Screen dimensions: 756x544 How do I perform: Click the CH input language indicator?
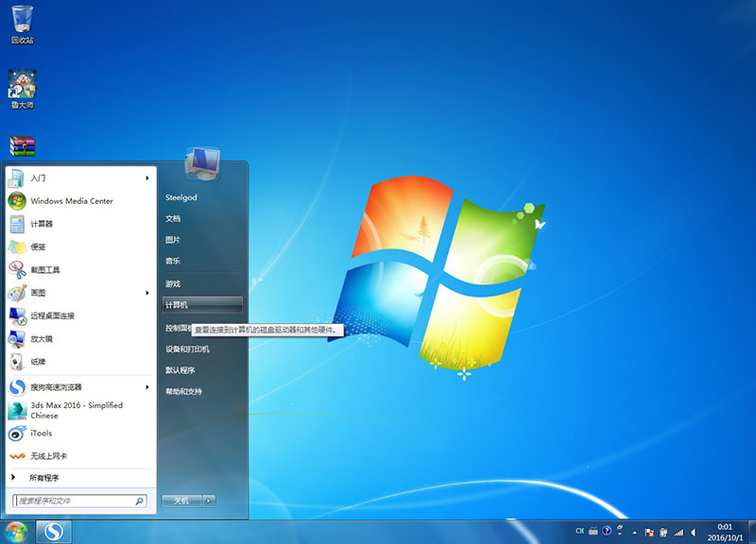(x=580, y=532)
